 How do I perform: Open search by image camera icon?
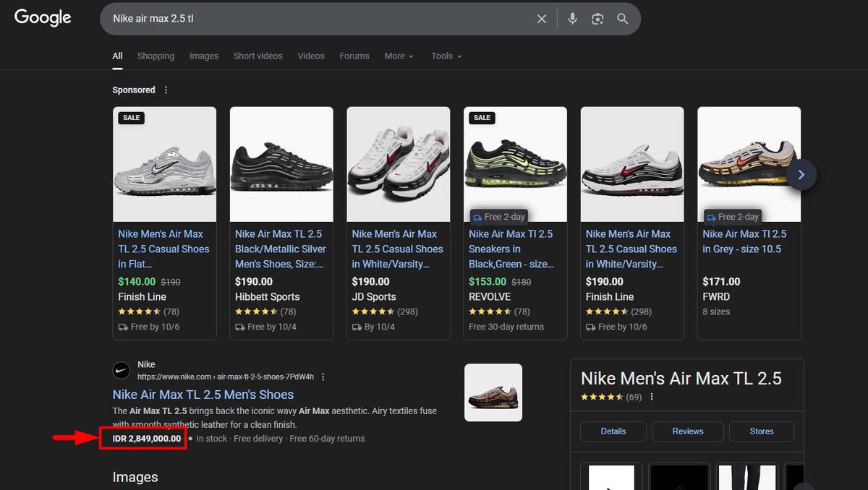click(597, 19)
